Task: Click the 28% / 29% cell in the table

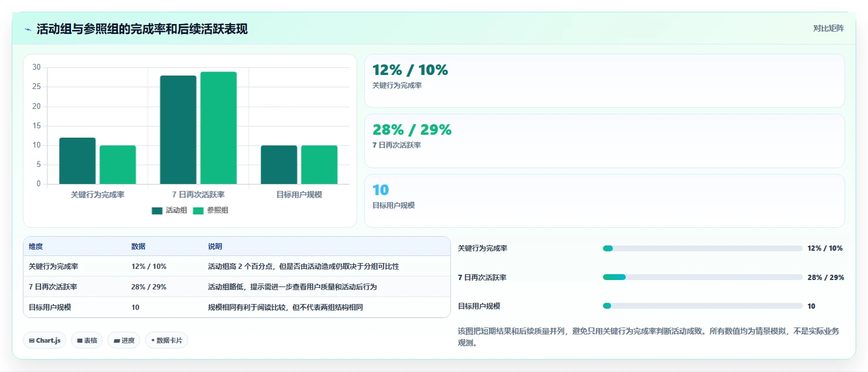Action: [x=149, y=287]
